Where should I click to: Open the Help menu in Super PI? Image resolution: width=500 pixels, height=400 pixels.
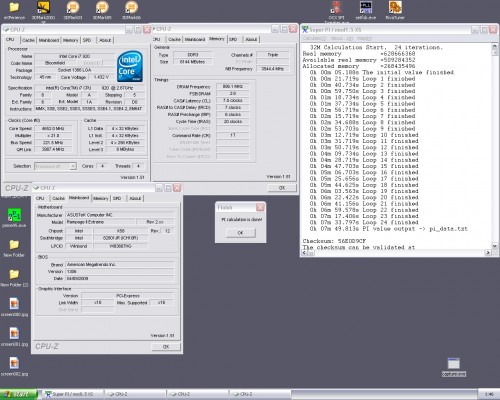click(x=364, y=38)
